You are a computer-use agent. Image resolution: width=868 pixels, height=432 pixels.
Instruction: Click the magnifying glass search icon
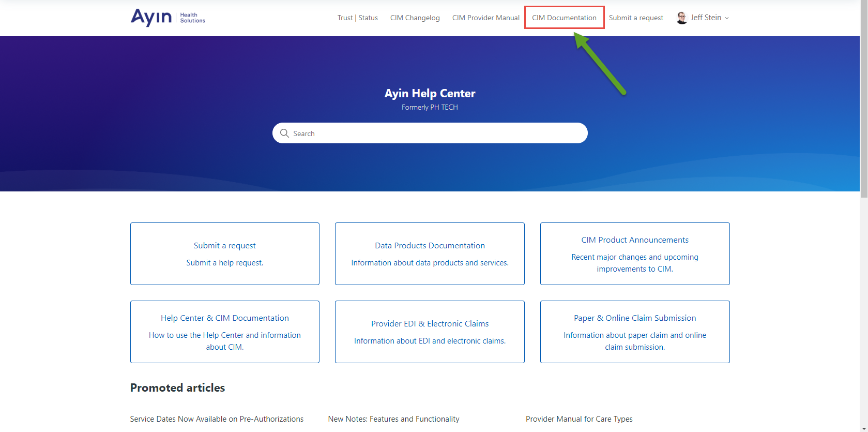coord(284,133)
